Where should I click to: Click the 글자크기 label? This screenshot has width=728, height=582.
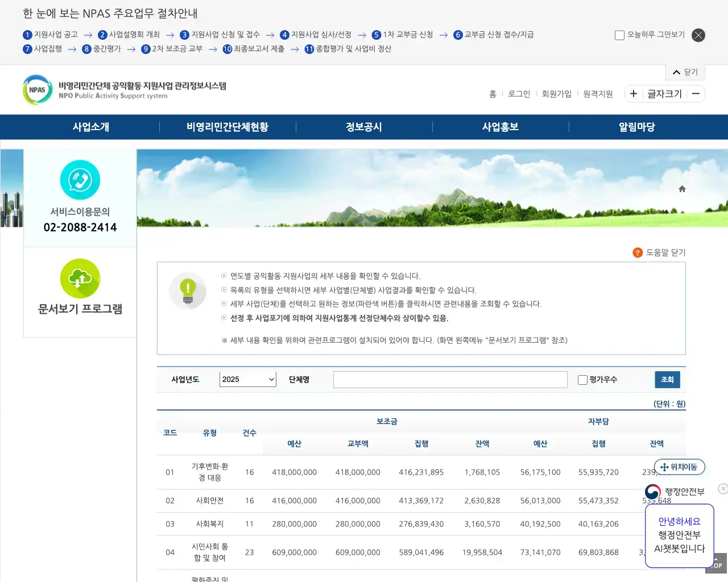click(664, 94)
